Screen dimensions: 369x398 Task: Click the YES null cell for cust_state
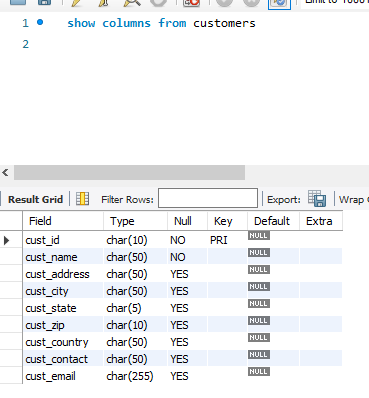[x=187, y=308]
